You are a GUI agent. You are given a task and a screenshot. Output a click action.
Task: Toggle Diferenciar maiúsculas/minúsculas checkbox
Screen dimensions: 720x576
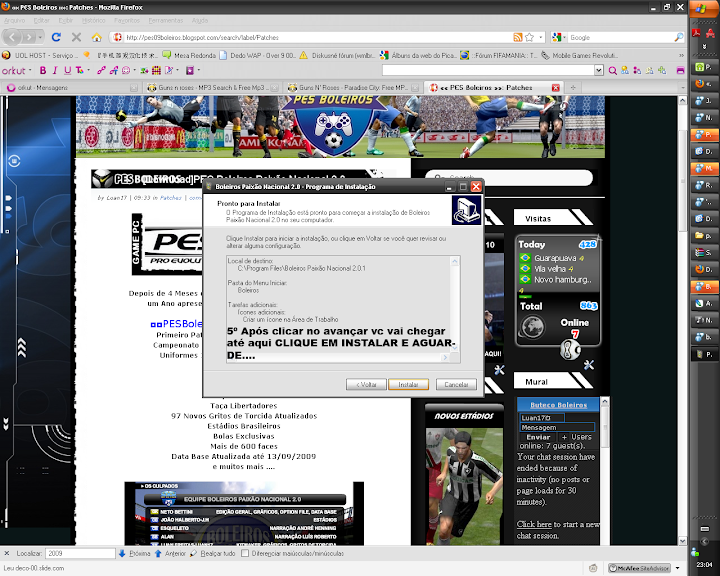click(x=245, y=553)
